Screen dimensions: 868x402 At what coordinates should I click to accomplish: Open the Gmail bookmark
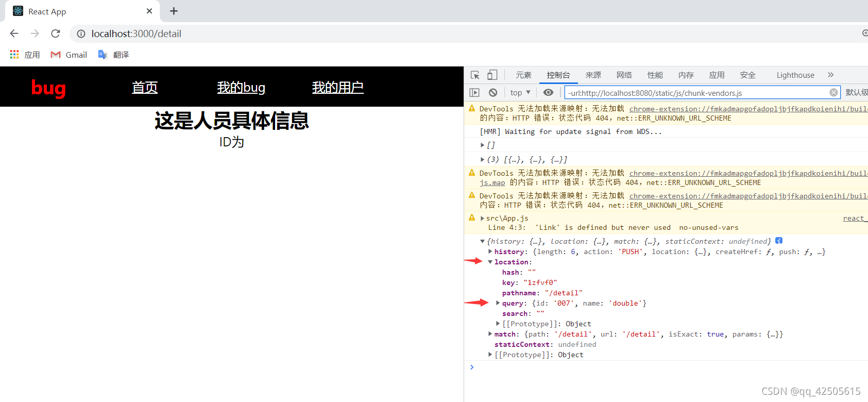69,55
